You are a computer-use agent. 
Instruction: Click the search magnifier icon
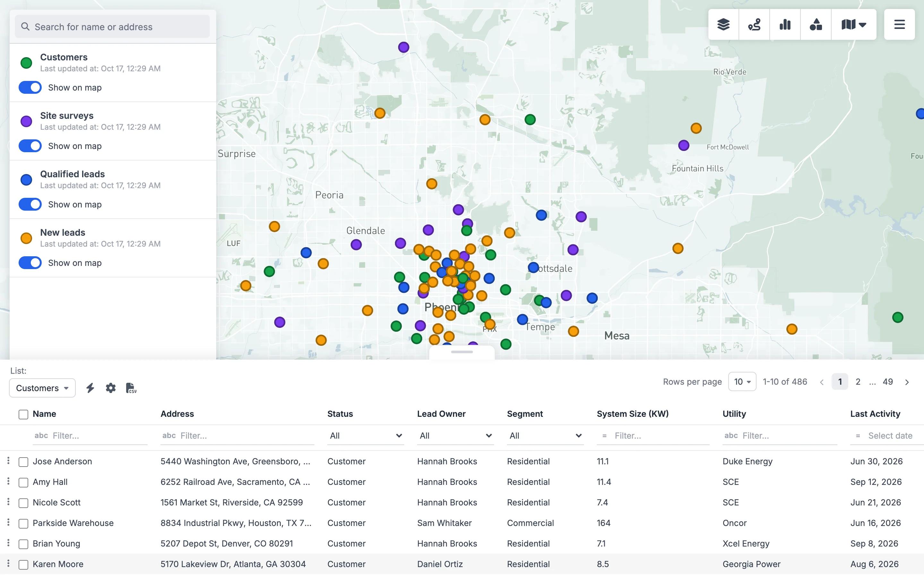(25, 26)
